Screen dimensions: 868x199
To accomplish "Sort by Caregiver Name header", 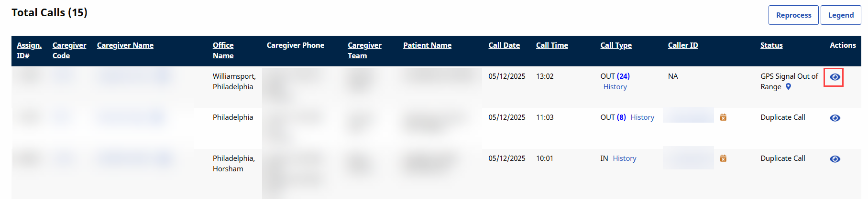I will pyautogui.click(x=125, y=45).
